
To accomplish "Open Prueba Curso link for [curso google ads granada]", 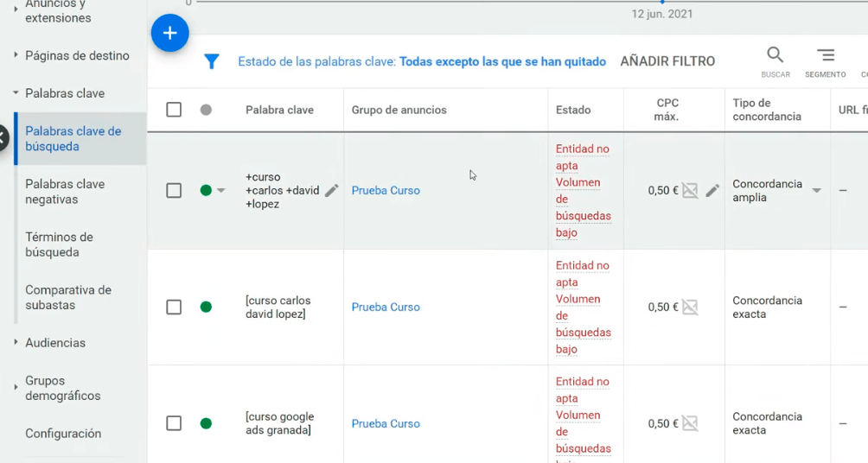I will tap(386, 424).
